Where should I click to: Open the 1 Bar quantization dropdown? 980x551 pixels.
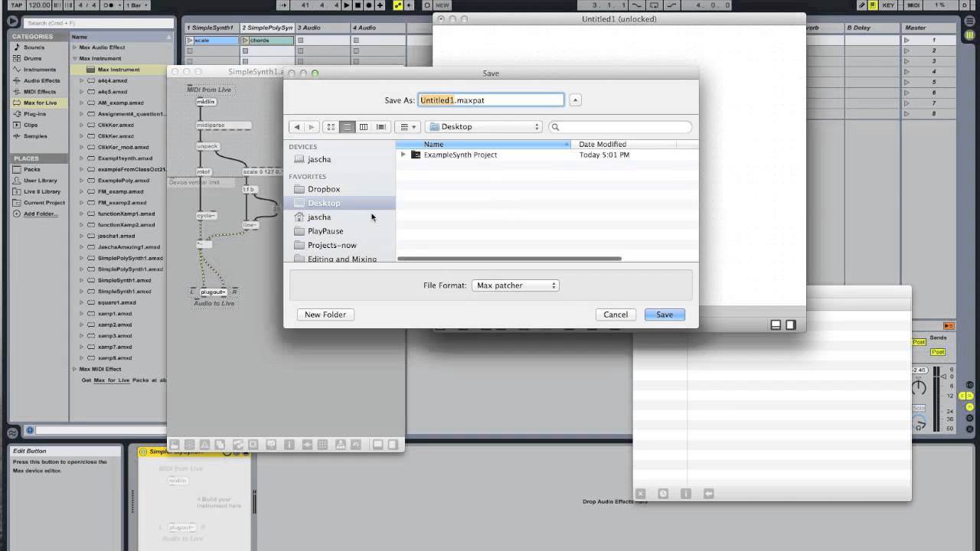[x=136, y=5]
